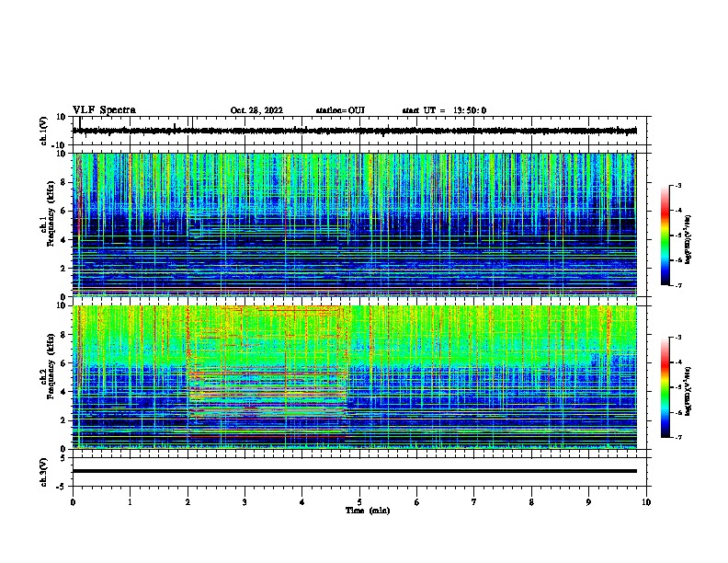Screen dimensions: 728x563
Task: Click the "ch.3(V)" axis label of the bottom panel
Action: coord(44,472)
